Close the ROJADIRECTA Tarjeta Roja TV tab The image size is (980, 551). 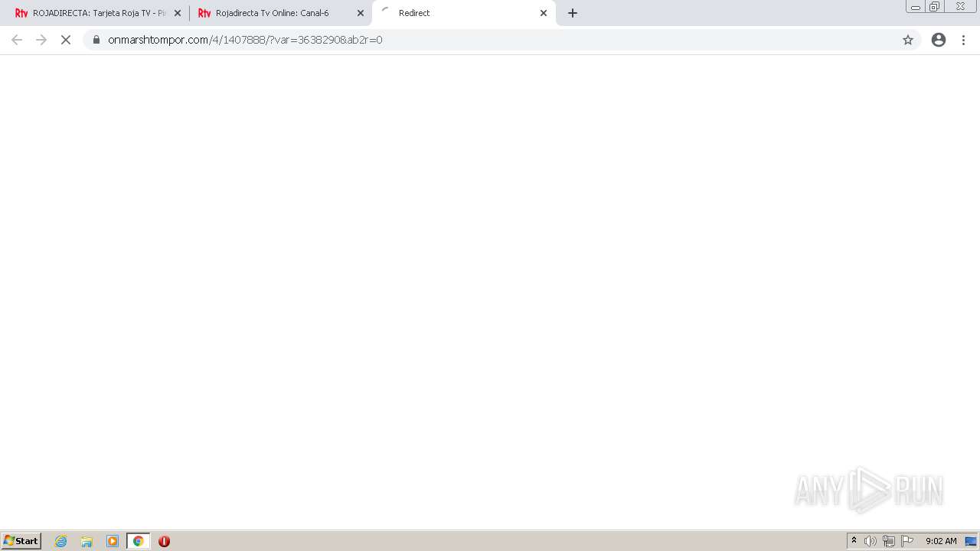tap(178, 13)
